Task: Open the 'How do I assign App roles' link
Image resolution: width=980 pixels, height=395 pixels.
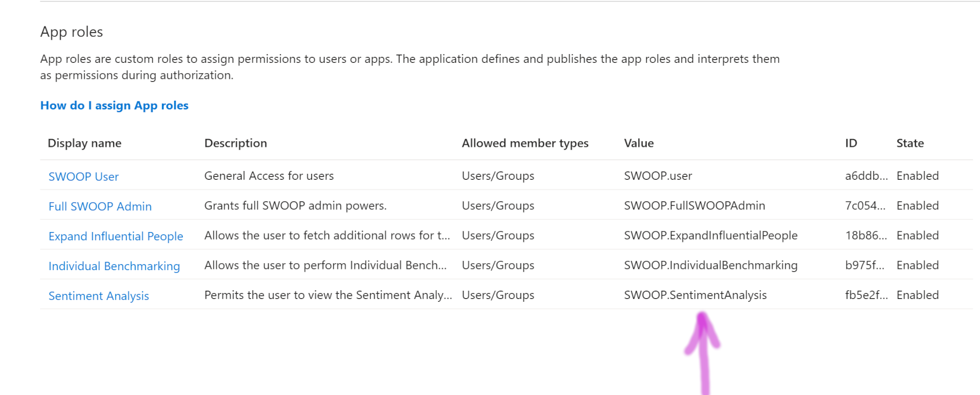Action: tap(114, 105)
